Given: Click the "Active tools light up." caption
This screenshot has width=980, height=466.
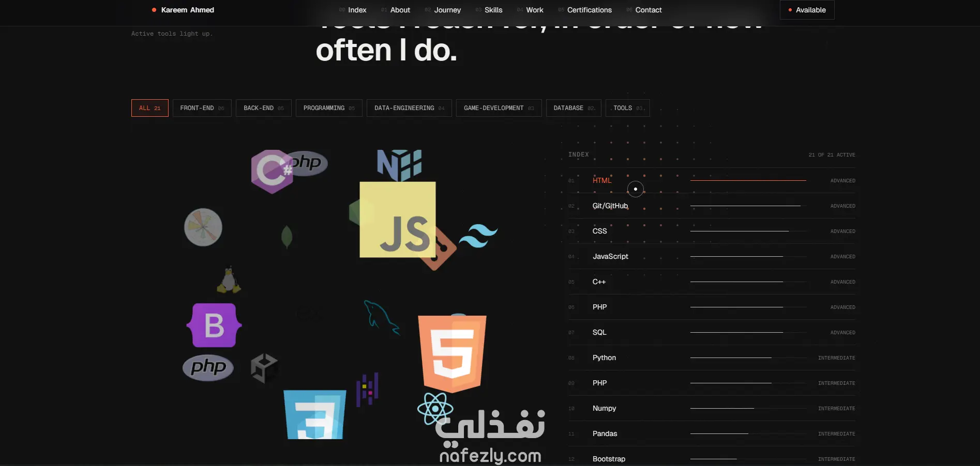Looking at the screenshot, I should (x=172, y=34).
